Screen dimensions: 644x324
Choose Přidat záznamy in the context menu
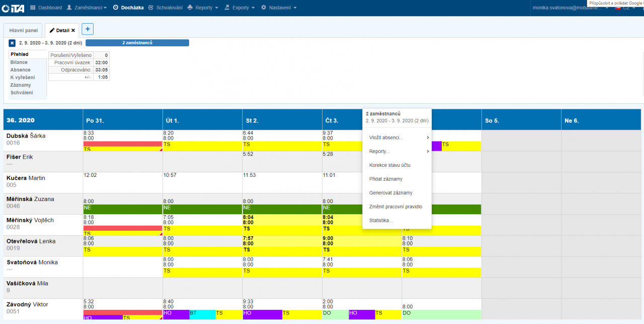(x=385, y=179)
